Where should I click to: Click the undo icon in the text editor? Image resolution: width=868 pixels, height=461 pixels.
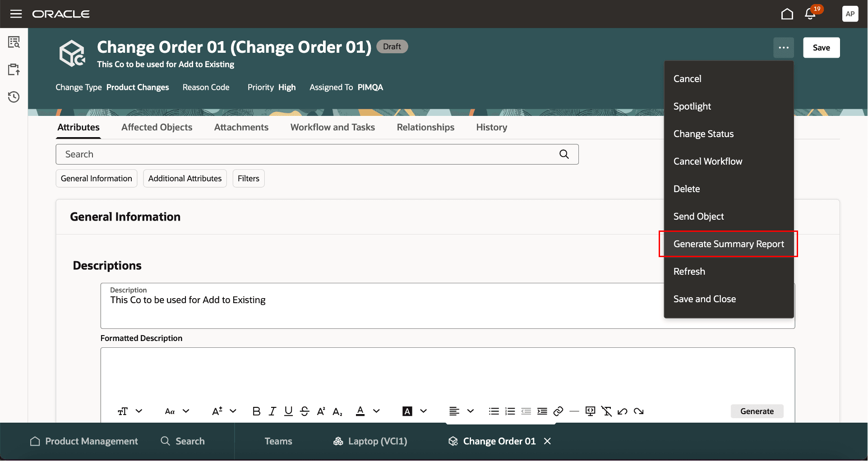(x=622, y=411)
